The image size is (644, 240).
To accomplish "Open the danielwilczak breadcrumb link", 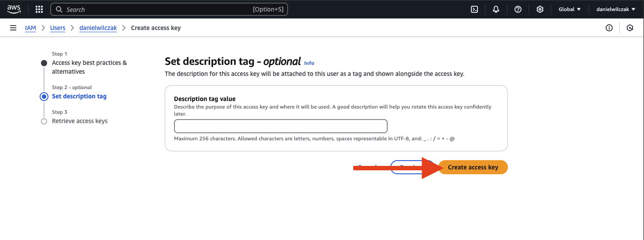I will point(98,28).
